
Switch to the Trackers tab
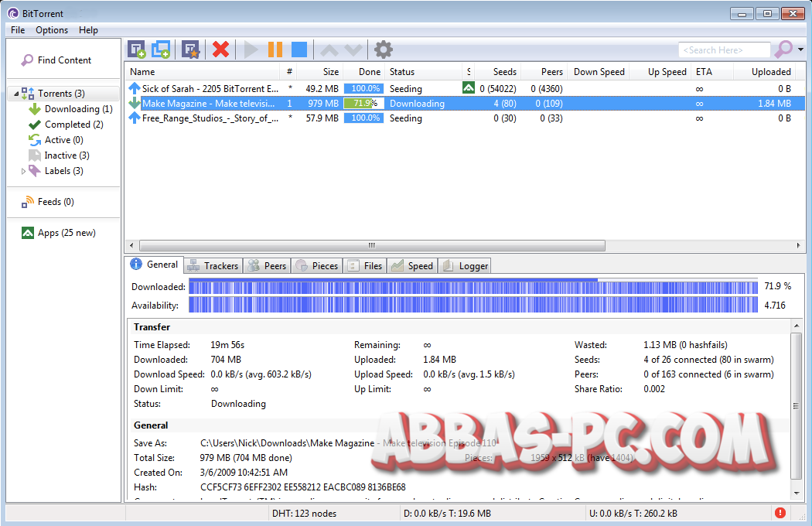coord(213,265)
